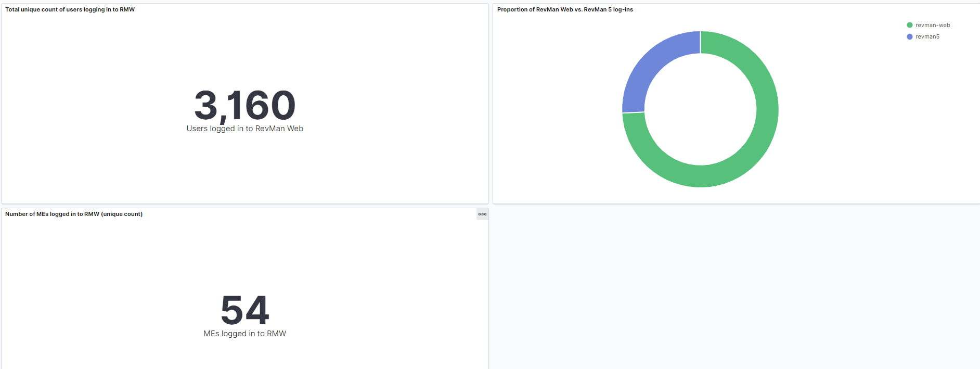Select 'Proportion of RevMan Web vs. RevMan 5' title

(565, 9)
